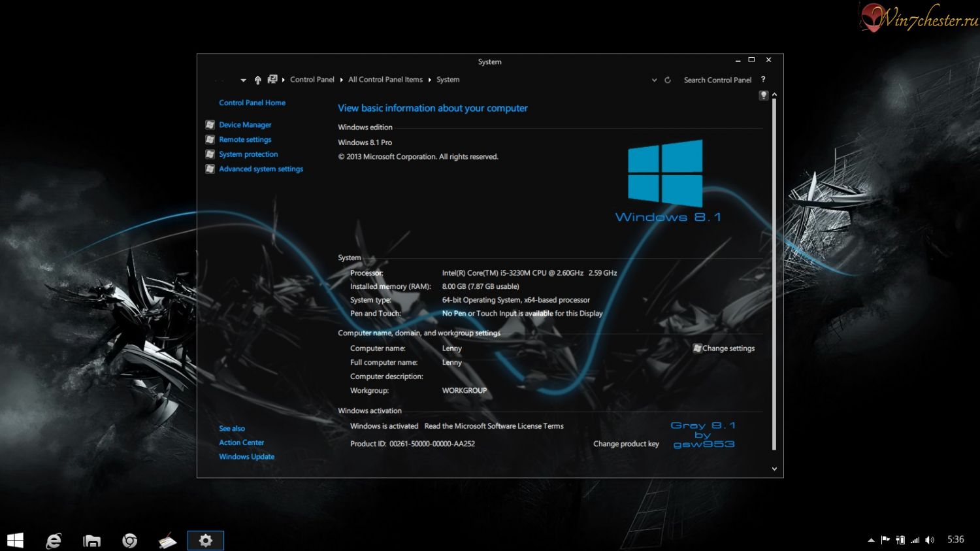Click Change product key
Image resolution: width=980 pixels, height=551 pixels.
click(x=626, y=444)
